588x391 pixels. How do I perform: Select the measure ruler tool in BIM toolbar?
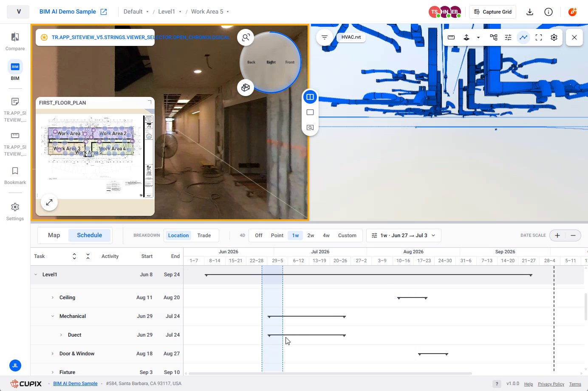pos(451,37)
